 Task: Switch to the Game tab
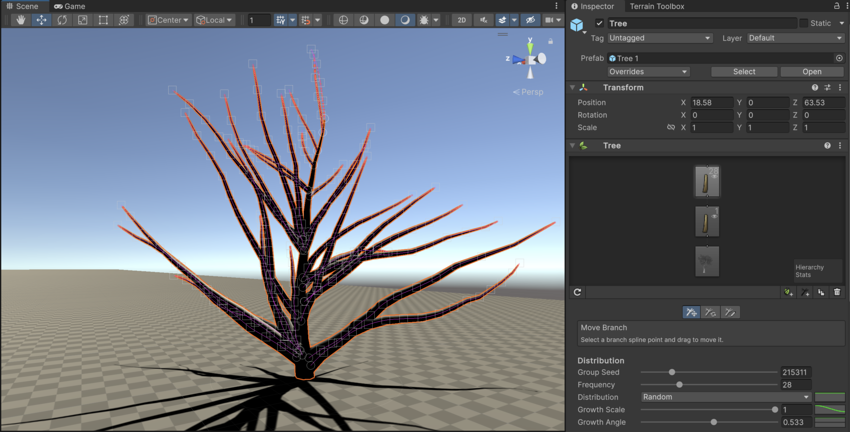tap(69, 6)
